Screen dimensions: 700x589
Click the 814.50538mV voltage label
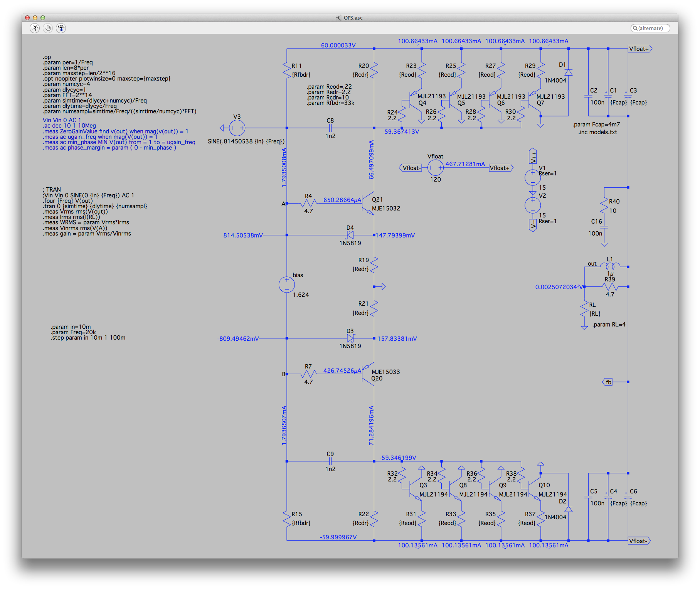[x=243, y=236]
